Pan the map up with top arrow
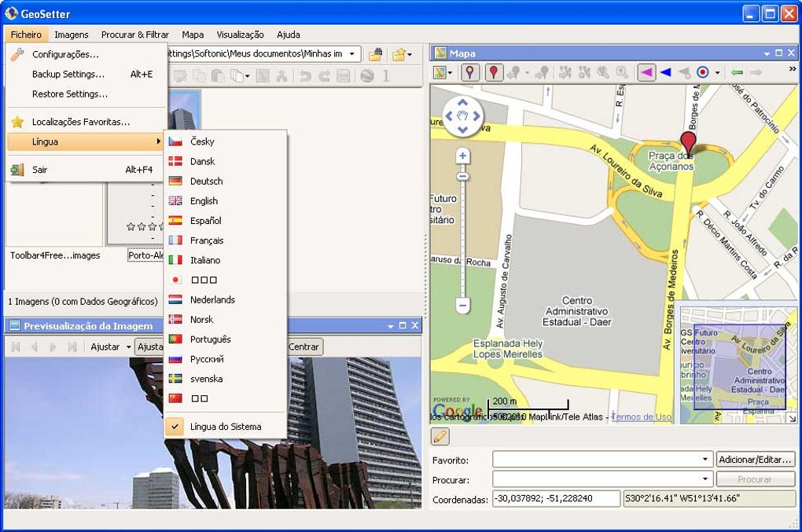Image resolution: width=802 pixels, height=532 pixels. pos(462,103)
